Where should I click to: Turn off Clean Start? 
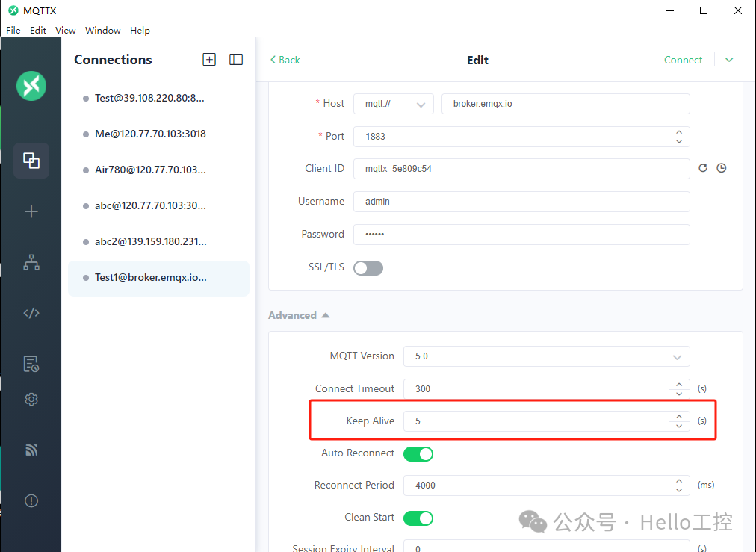point(418,518)
